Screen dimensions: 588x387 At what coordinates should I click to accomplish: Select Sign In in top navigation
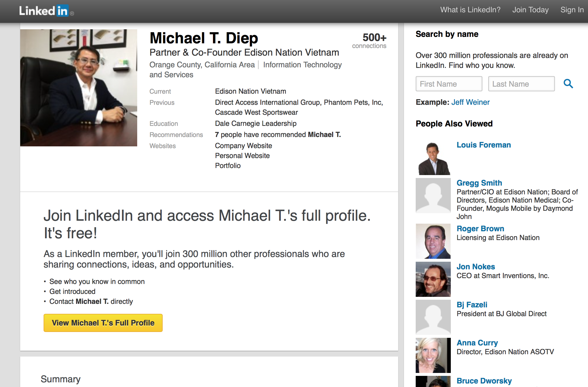[572, 10]
